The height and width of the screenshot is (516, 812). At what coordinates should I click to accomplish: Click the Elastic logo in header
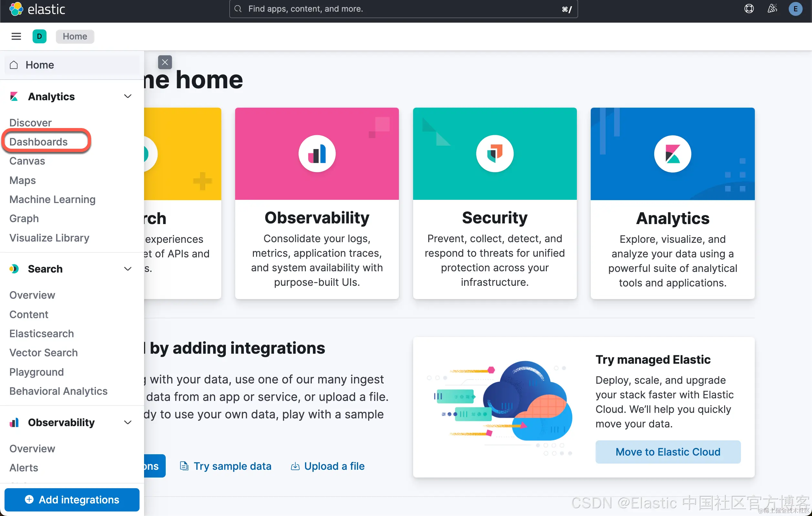pos(37,9)
